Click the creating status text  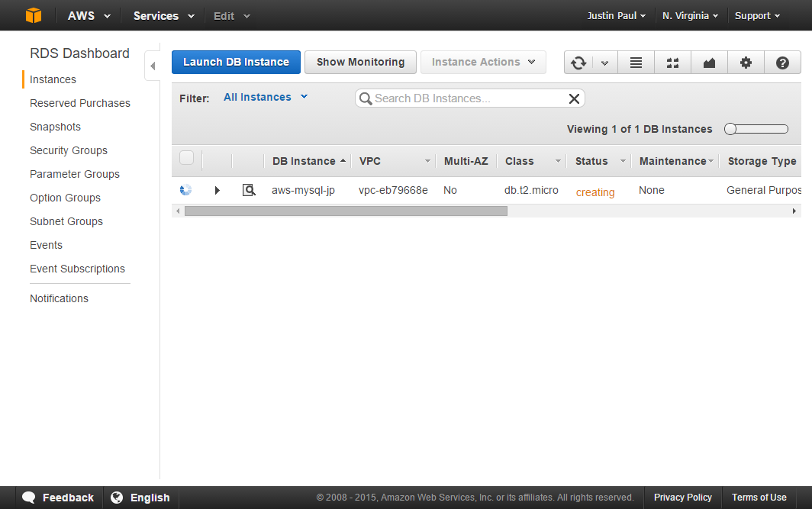tap(595, 192)
